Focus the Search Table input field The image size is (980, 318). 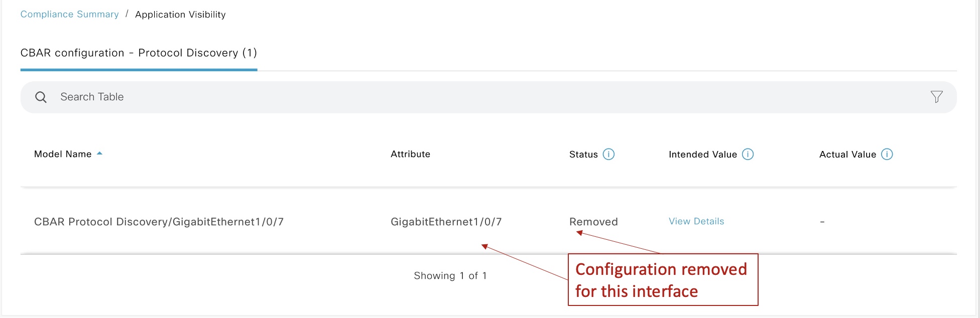[x=301, y=97]
